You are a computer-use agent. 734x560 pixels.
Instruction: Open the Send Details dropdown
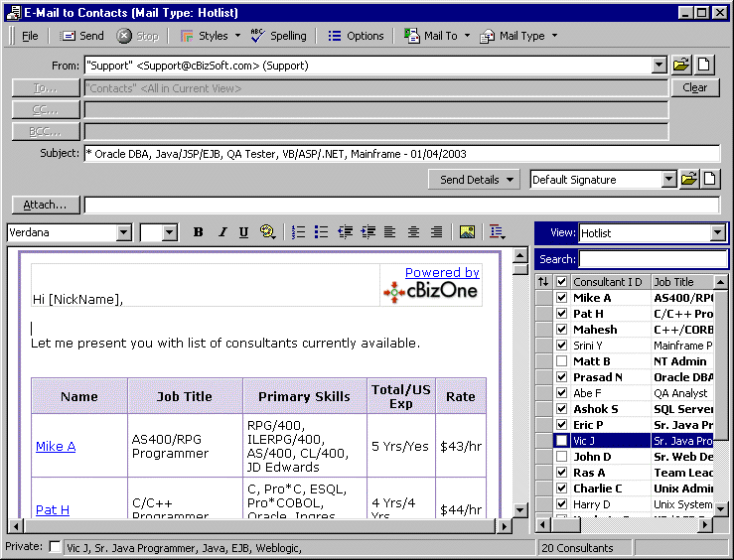coord(474,180)
